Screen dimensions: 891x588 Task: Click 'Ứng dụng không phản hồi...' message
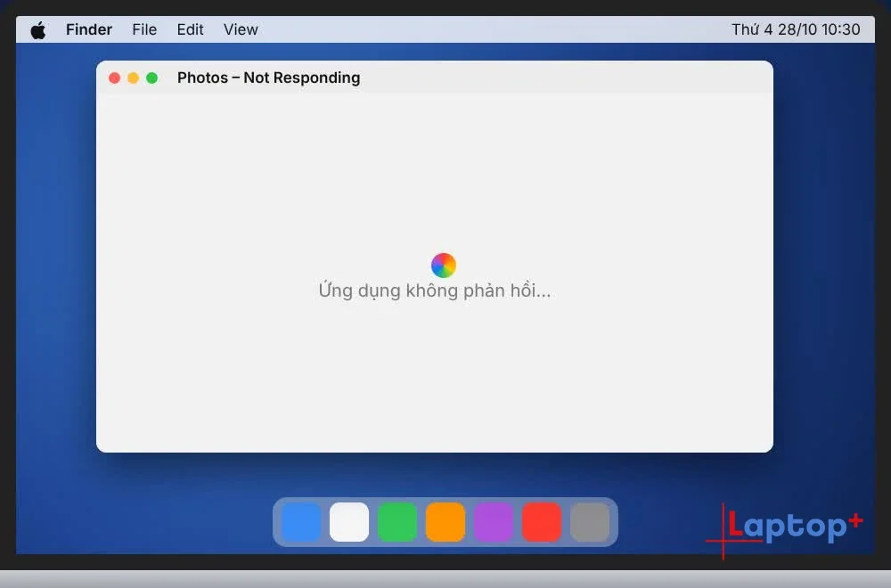[x=435, y=290]
